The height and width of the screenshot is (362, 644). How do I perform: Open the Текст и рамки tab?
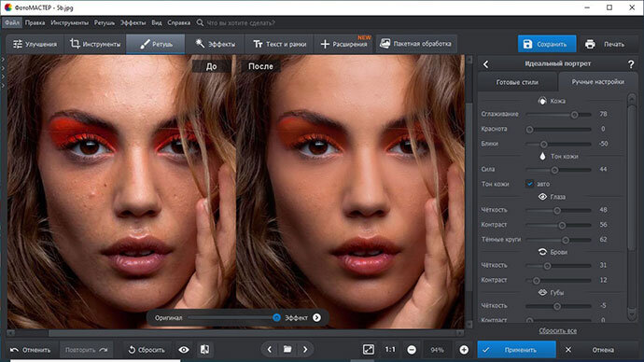(x=279, y=44)
